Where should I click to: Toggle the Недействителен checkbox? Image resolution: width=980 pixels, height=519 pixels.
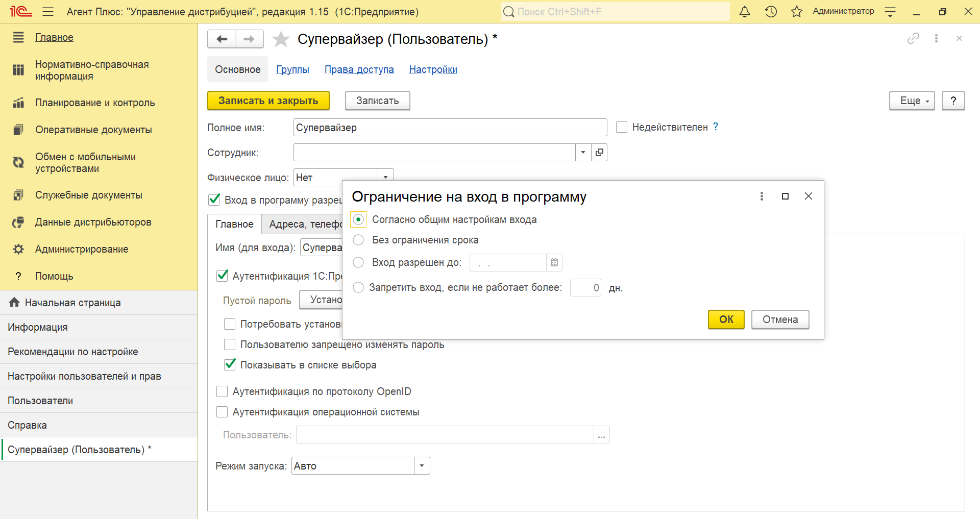point(622,127)
